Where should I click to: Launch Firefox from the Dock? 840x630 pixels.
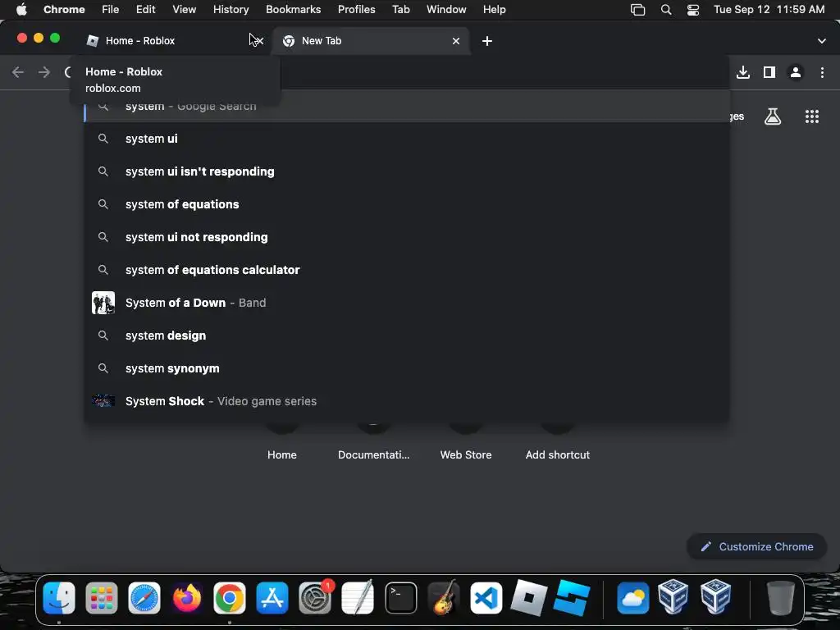[x=187, y=597]
